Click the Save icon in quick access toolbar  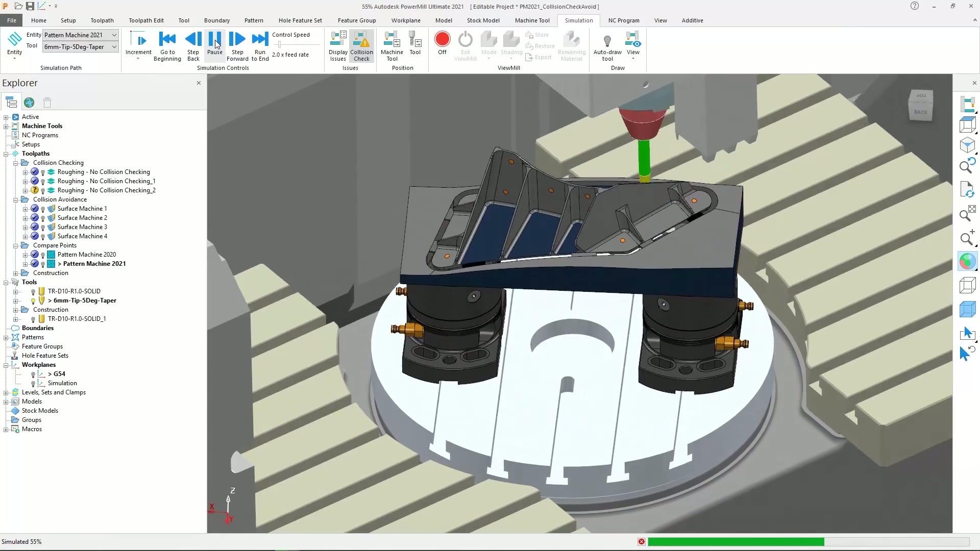coord(30,6)
